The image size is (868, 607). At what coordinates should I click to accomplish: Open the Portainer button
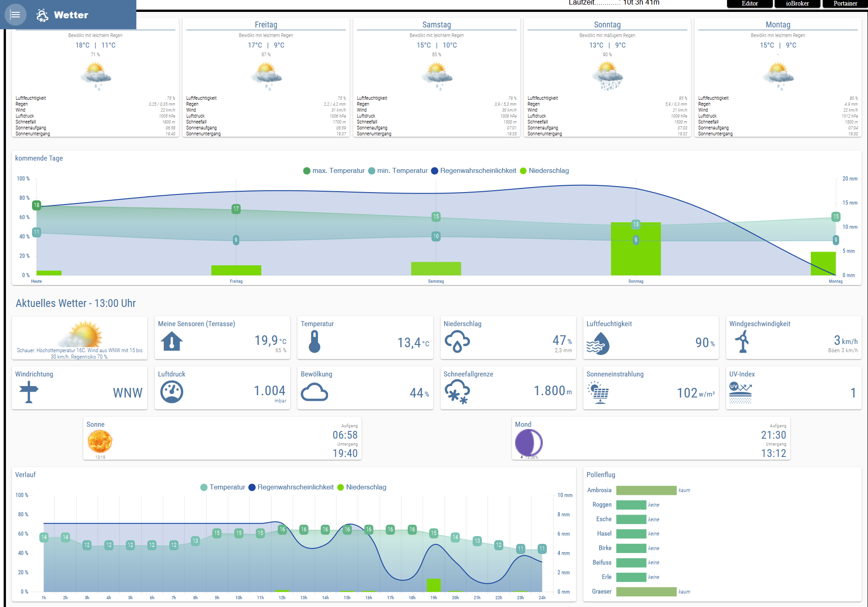click(x=845, y=4)
